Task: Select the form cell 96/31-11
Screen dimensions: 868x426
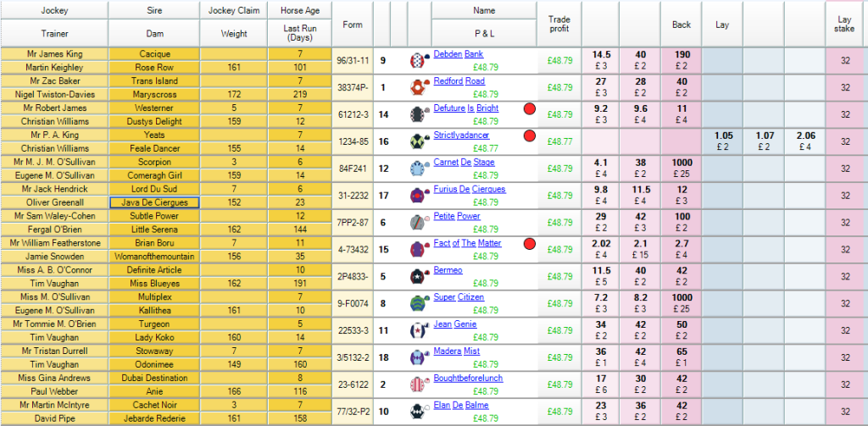Action: tap(353, 60)
